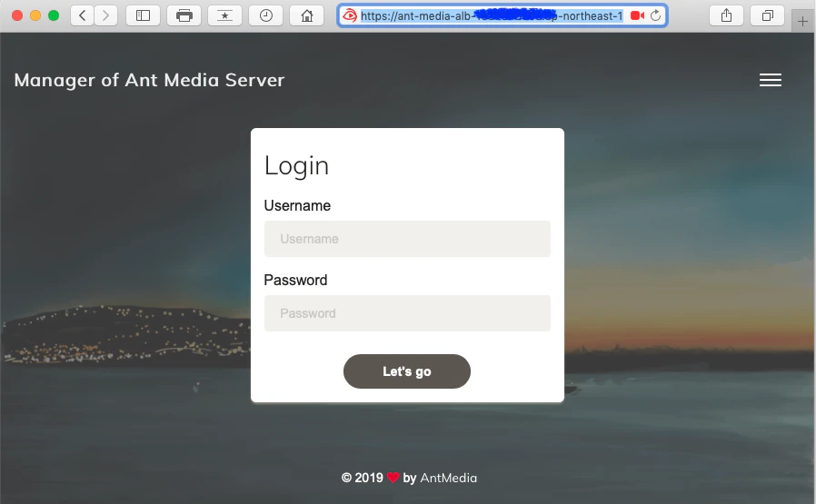Click the Password label above the field
Screen dimensions: 816x504
point(295,280)
